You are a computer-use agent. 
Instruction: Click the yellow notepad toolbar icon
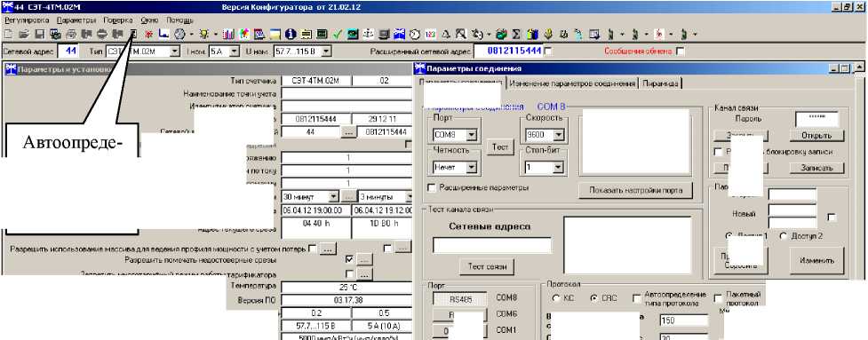coord(275,35)
